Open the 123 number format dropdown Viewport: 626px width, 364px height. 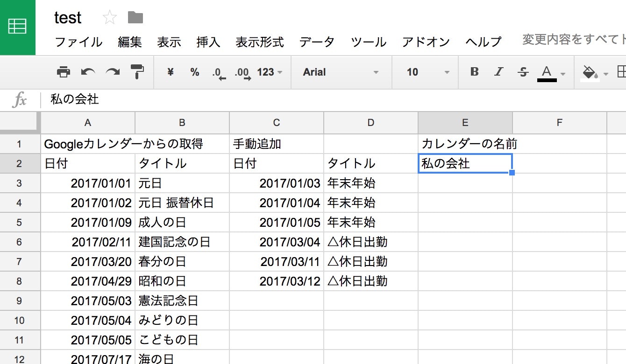270,72
